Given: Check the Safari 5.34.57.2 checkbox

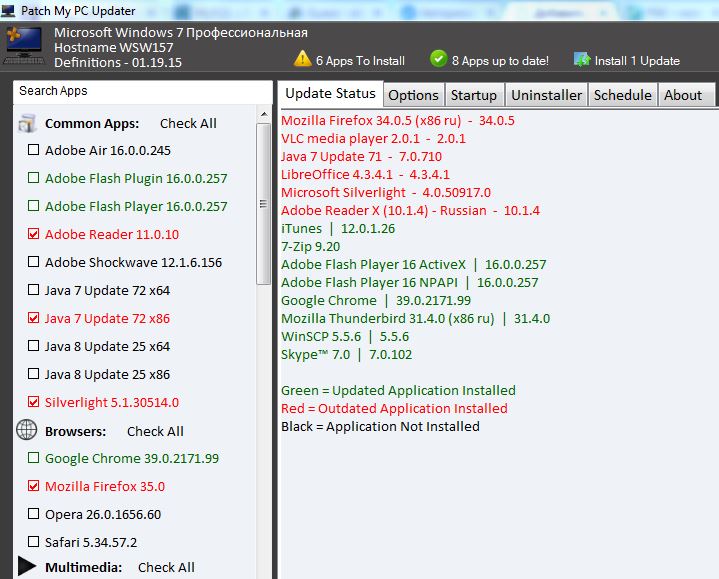Looking at the screenshot, I should 33,541.
